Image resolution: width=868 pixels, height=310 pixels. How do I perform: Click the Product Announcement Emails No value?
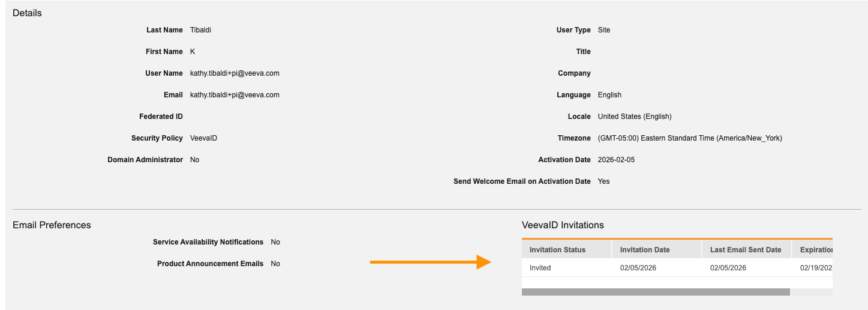coord(275,264)
